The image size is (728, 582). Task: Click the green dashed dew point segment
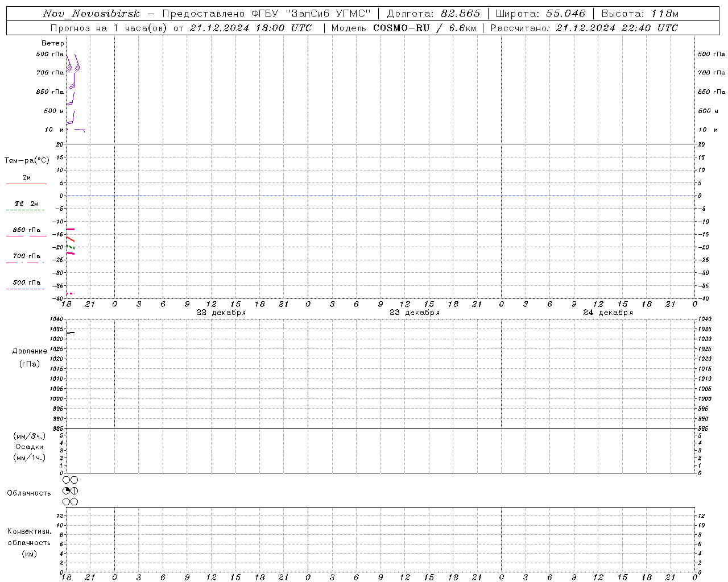(71, 247)
